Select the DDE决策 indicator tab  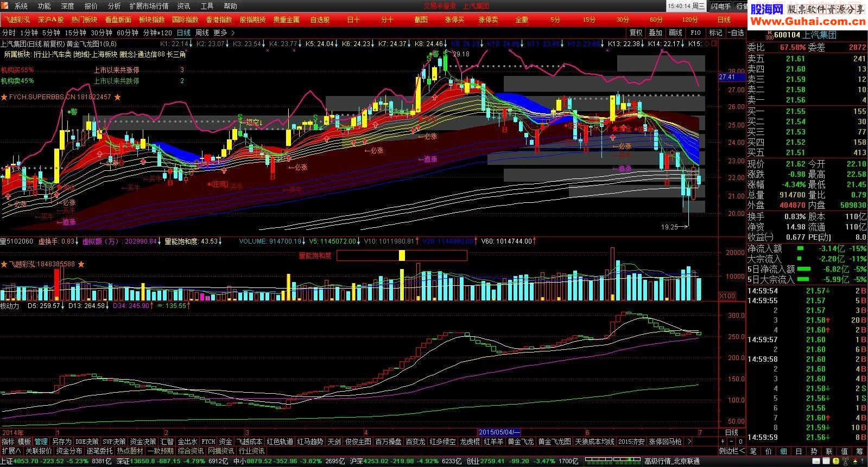[87, 442]
